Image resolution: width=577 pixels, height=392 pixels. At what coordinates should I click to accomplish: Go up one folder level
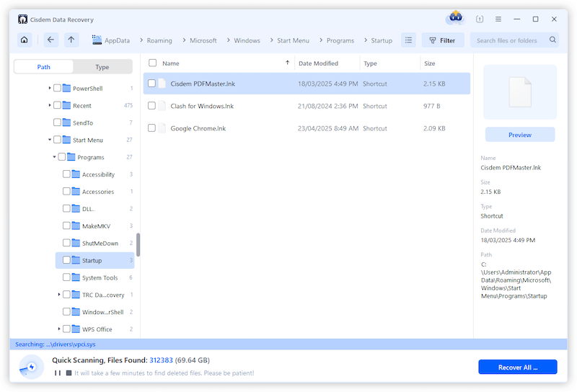click(71, 40)
